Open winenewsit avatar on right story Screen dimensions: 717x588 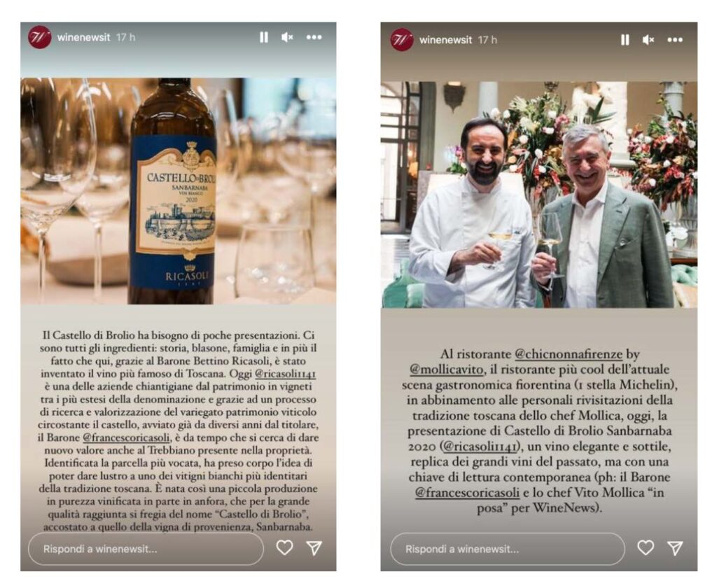click(402, 40)
